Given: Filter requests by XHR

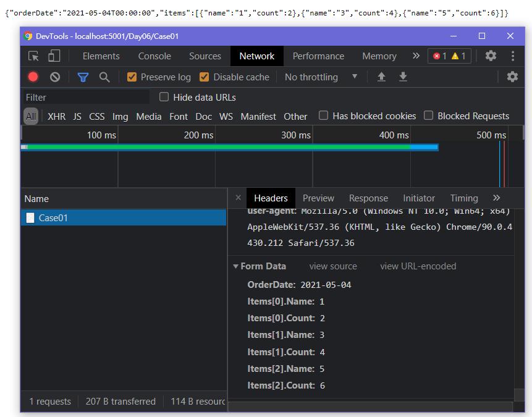Looking at the screenshot, I should point(57,116).
